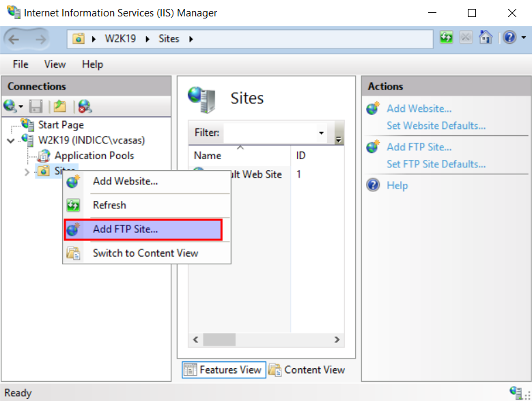532x401 pixels.
Task: Click the Delete connection icon
Action: tap(85, 106)
